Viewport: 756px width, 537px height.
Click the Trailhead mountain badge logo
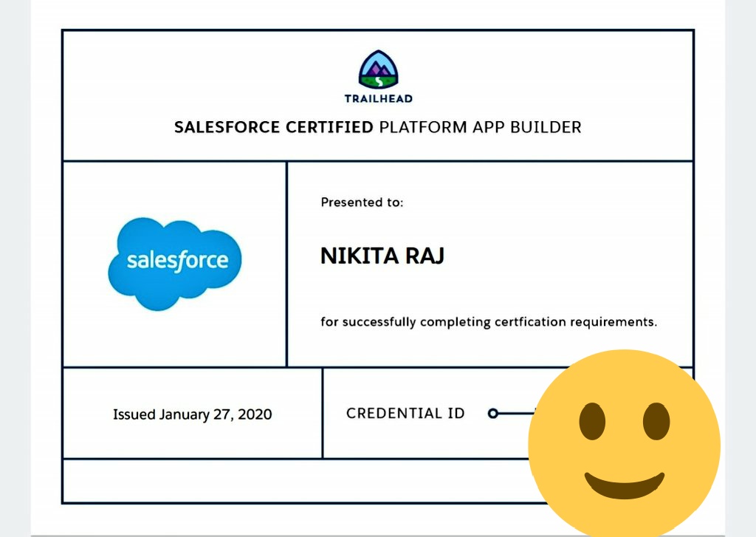pos(379,69)
